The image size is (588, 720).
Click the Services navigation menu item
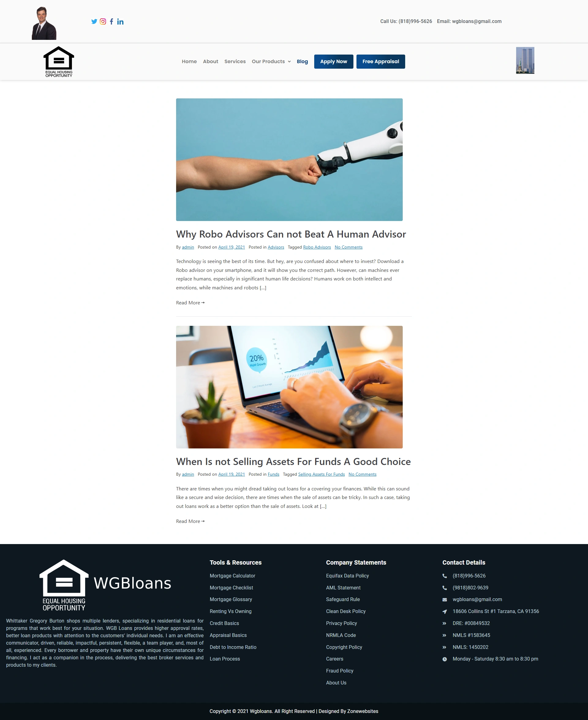[235, 61]
